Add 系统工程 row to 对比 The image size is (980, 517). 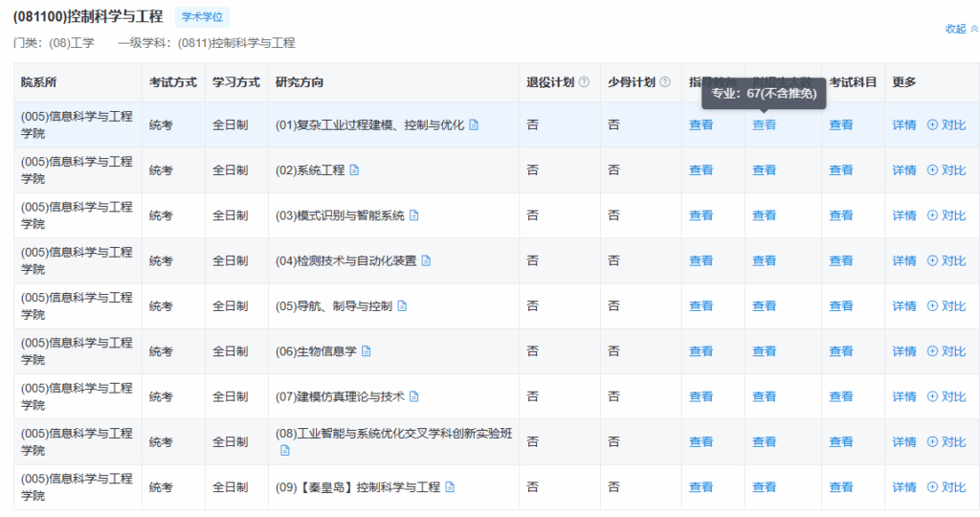[x=947, y=170]
